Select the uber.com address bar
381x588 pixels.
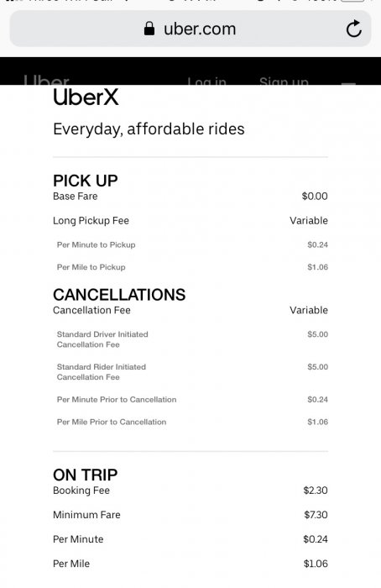[190, 29]
